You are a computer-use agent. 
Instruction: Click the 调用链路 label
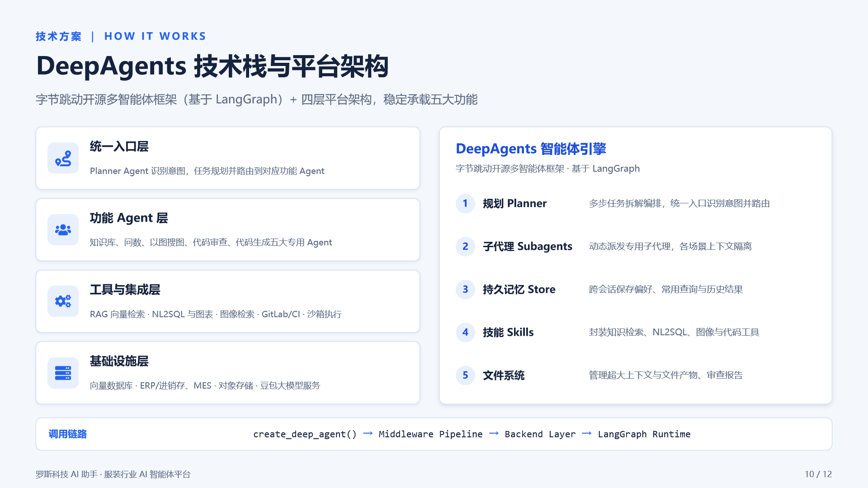tap(68, 434)
